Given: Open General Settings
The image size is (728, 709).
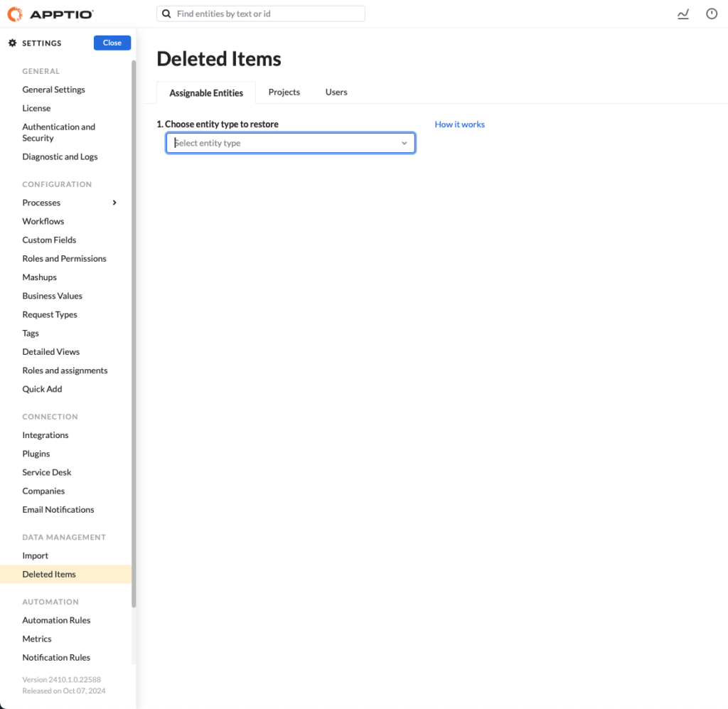Looking at the screenshot, I should 54,90.
